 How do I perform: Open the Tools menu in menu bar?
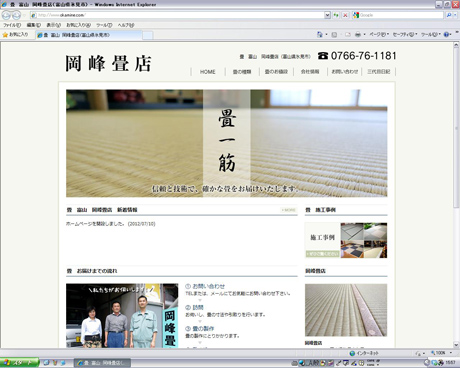pos(104,25)
